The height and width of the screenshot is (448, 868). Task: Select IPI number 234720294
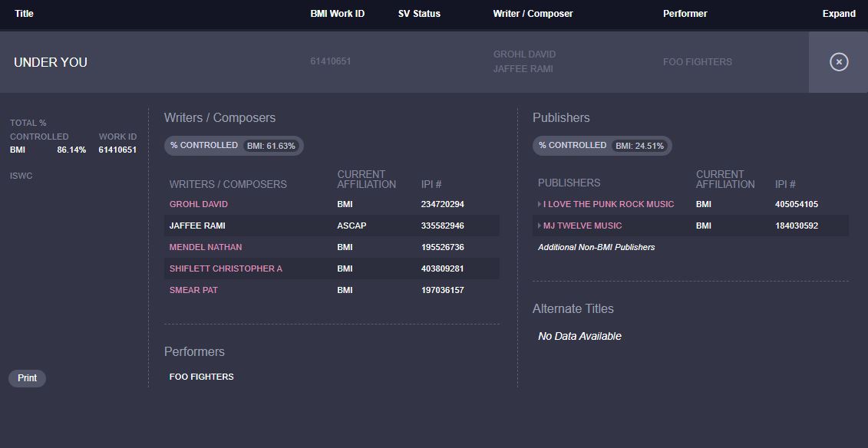[442, 204]
